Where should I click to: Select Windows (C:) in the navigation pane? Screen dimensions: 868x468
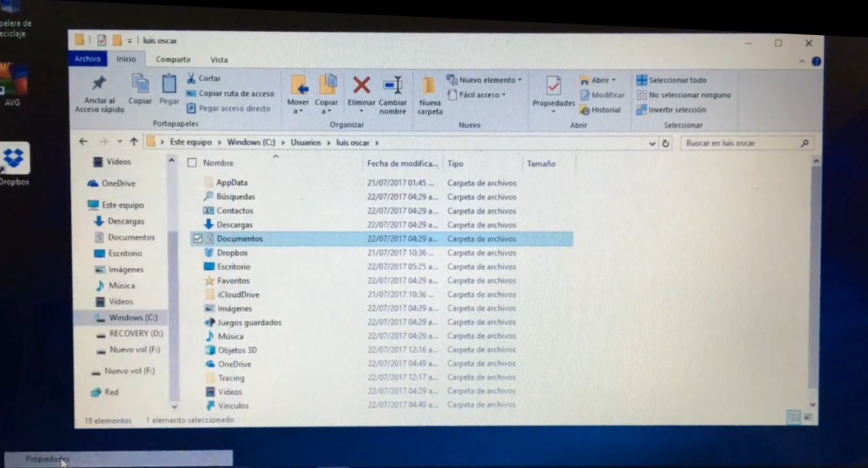click(132, 317)
